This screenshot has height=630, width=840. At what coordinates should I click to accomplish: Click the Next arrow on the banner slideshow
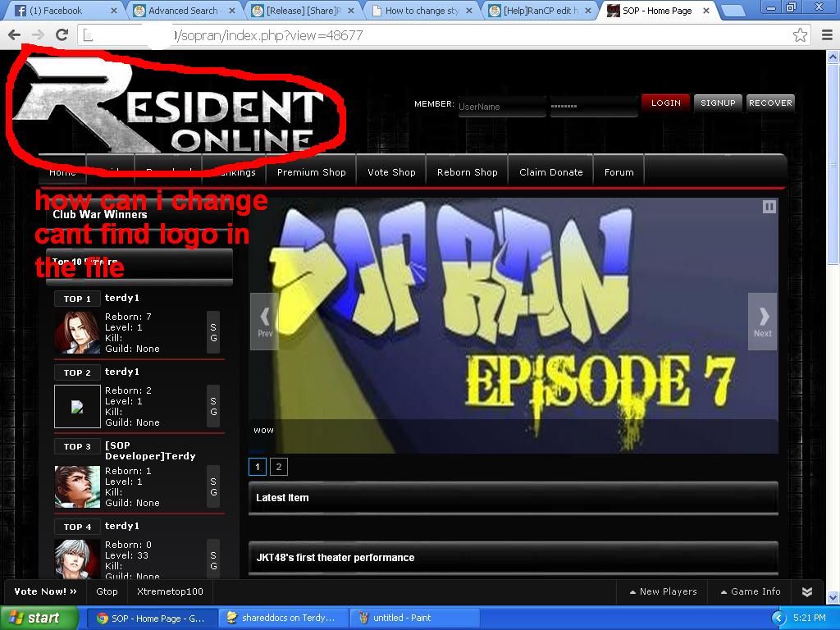pos(763,320)
